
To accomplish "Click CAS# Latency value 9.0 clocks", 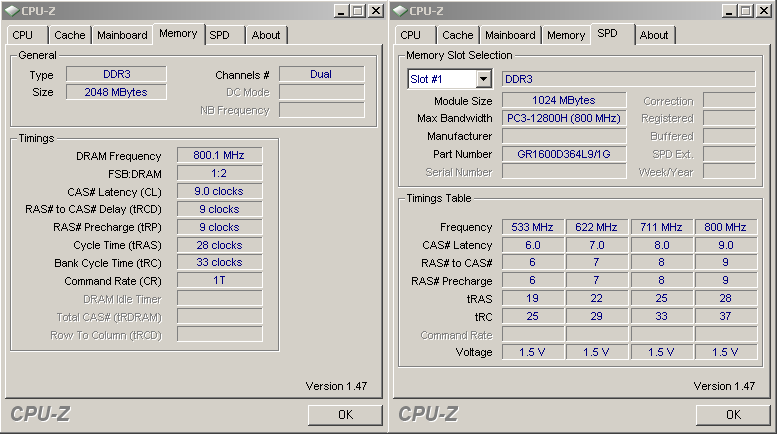I will [x=220, y=191].
